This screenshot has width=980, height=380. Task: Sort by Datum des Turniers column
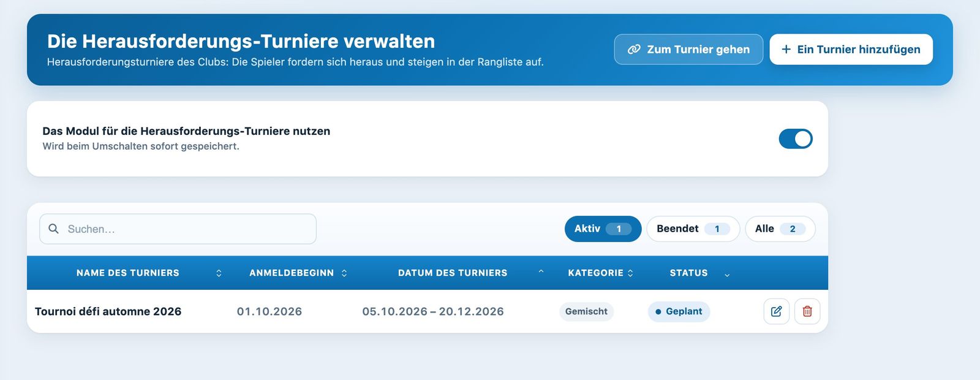[453, 273]
